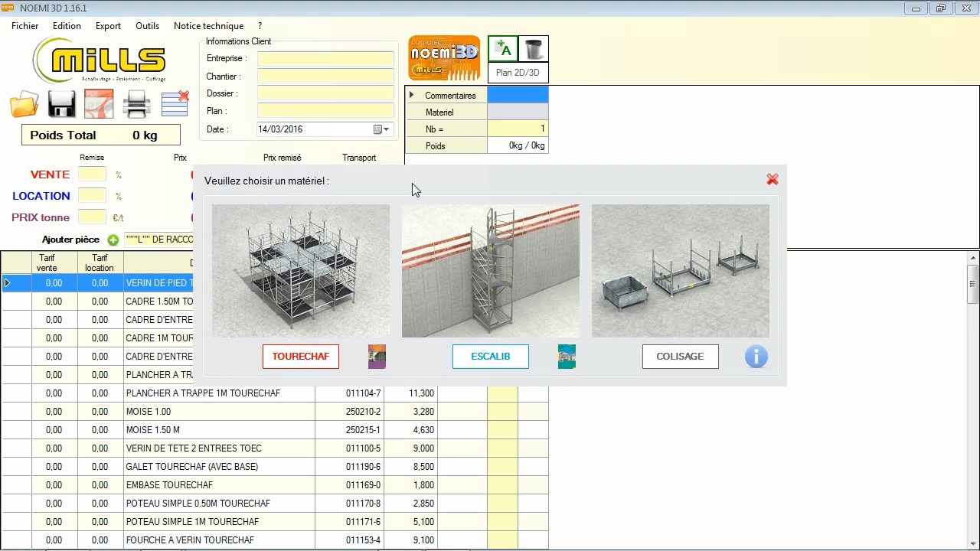This screenshot has width=980, height=551.
Task: Click the Poids Total 0 kg box
Action: pos(101,135)
